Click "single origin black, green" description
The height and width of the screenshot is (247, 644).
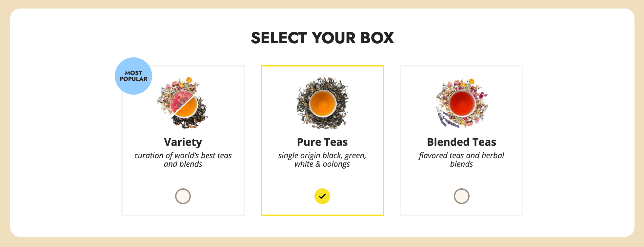tap(322, 155)
